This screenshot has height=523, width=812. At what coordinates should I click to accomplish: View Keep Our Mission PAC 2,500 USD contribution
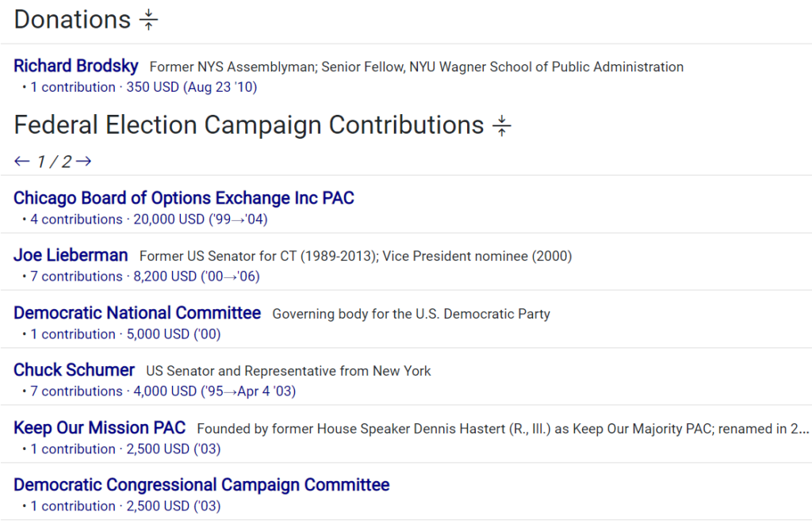click(125, 449)
